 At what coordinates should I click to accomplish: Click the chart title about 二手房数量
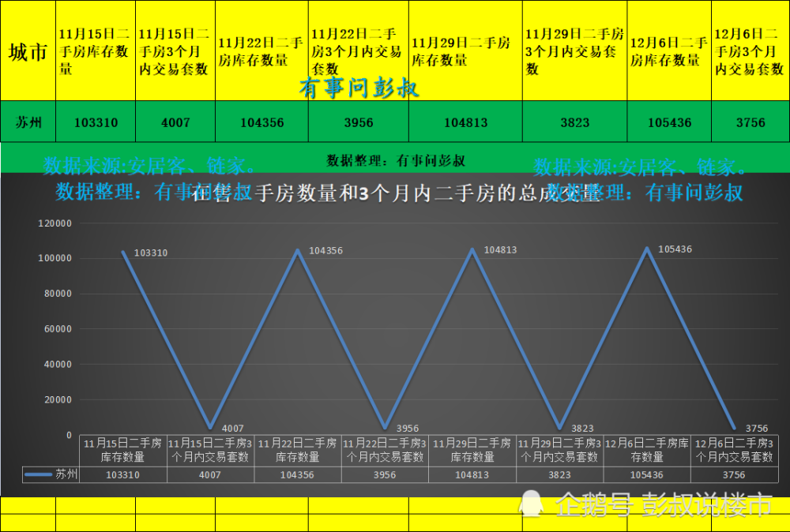(396, 193)
